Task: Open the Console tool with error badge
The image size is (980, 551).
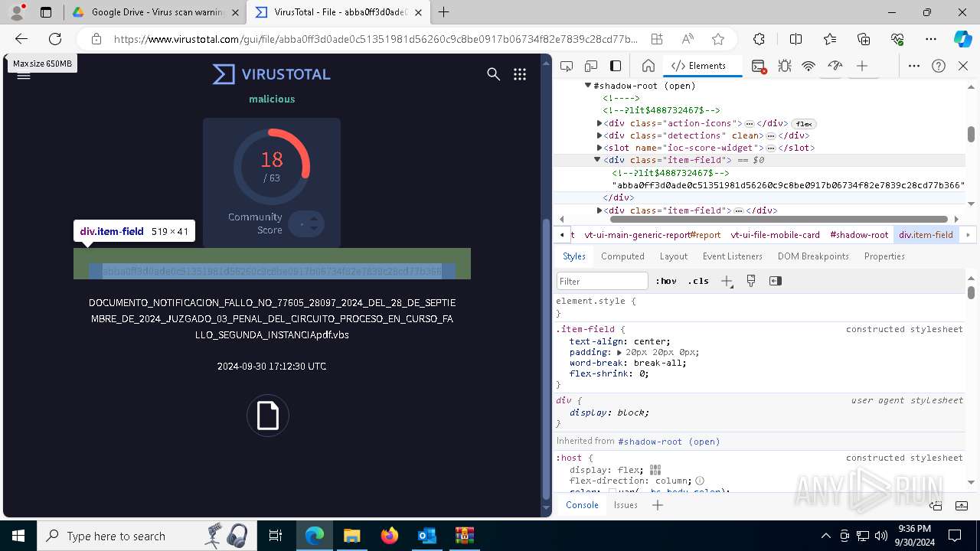Action: click(x=759, y=66)
